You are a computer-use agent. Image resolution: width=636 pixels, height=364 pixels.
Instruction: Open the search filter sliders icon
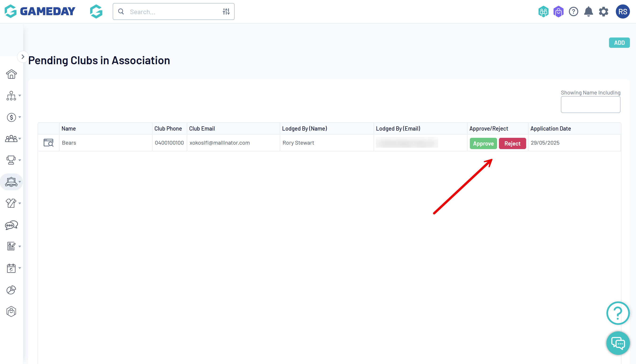226,11
